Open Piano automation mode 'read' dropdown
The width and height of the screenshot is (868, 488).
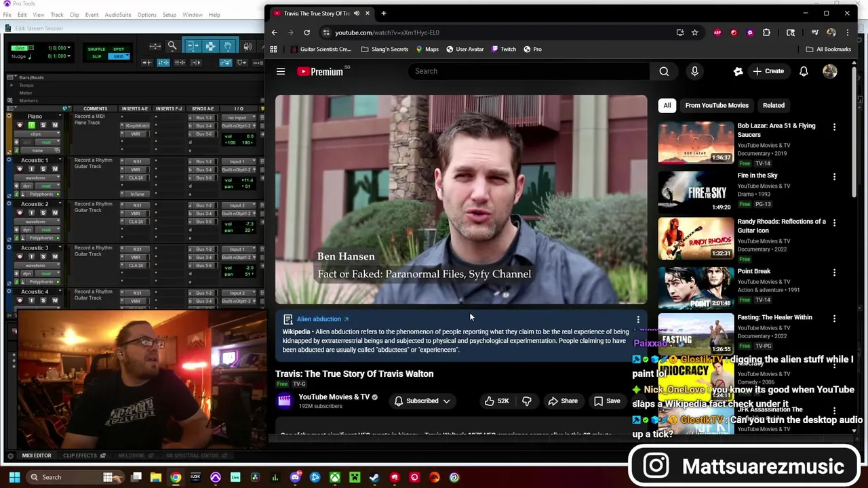click(47, 142)
